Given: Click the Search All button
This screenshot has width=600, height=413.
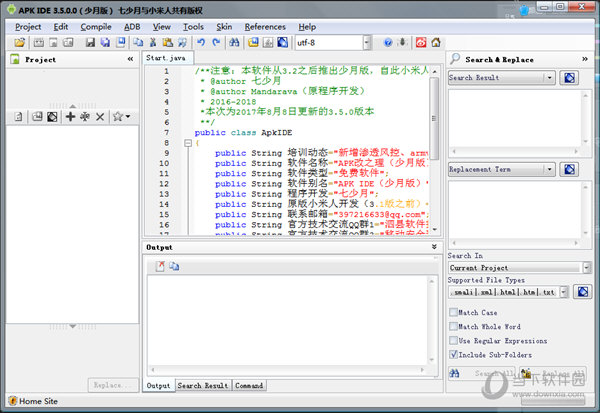Looking at the screenshot, I should pos(481,373).
